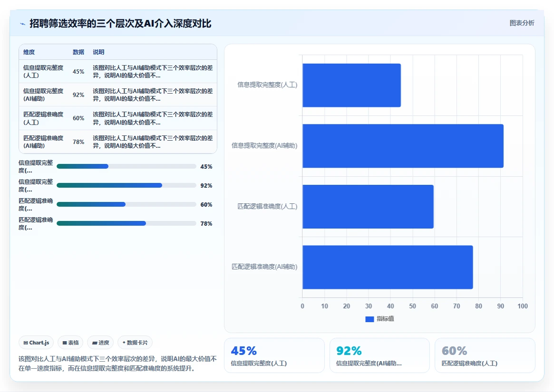
Task: Click the lightning icon beside the title
Action: [23, 24]
